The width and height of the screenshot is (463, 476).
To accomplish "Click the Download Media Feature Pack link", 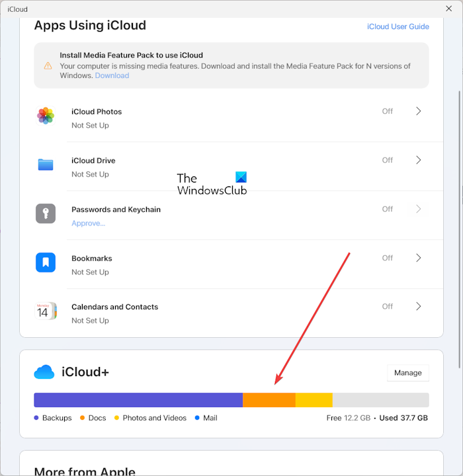I will point(112,75).
